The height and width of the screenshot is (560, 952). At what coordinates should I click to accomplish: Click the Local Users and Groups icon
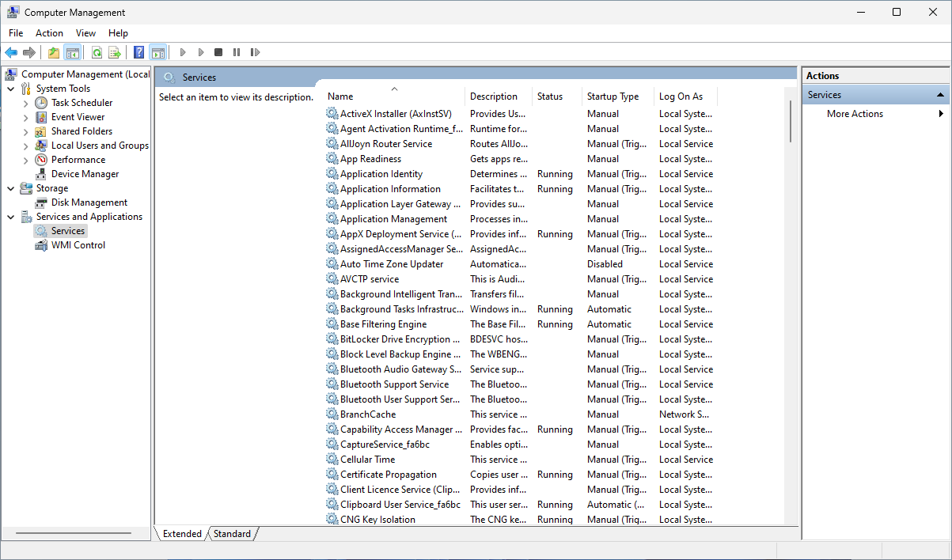tap(41, 146)
